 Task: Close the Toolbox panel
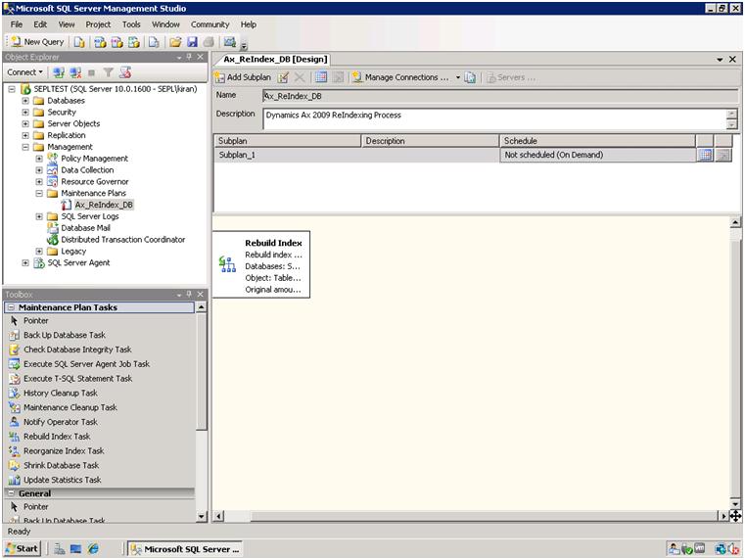click(x=200, y=295)
